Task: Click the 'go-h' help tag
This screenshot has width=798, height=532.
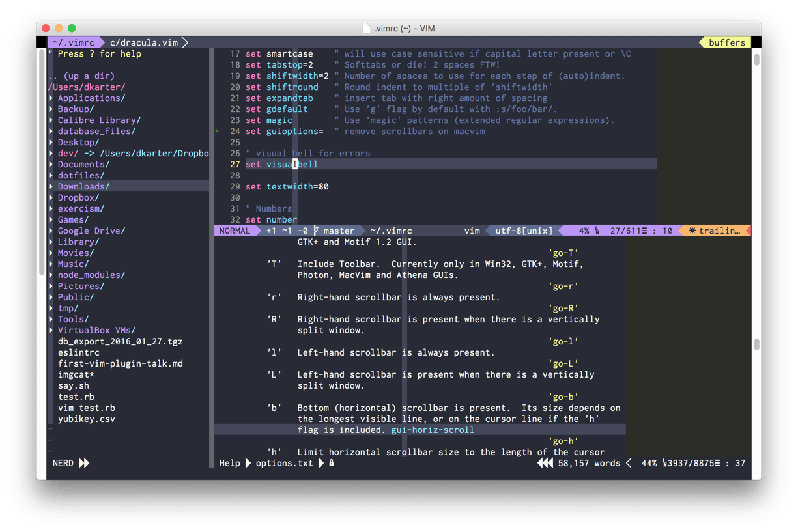Action: point(563,441)
